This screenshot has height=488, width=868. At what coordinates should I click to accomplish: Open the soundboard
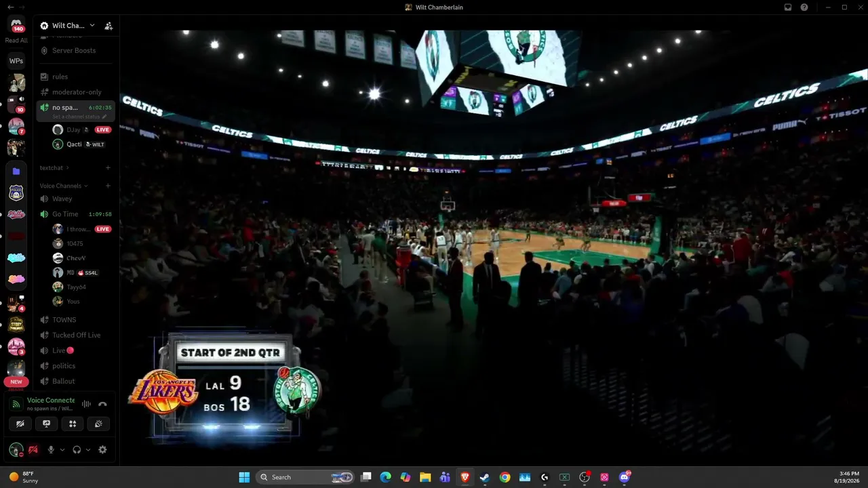[98, 424]
